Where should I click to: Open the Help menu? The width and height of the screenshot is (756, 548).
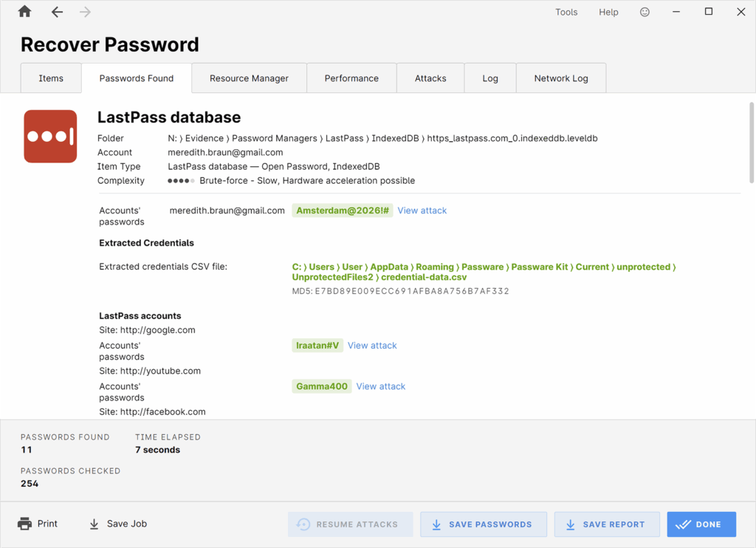608,12
